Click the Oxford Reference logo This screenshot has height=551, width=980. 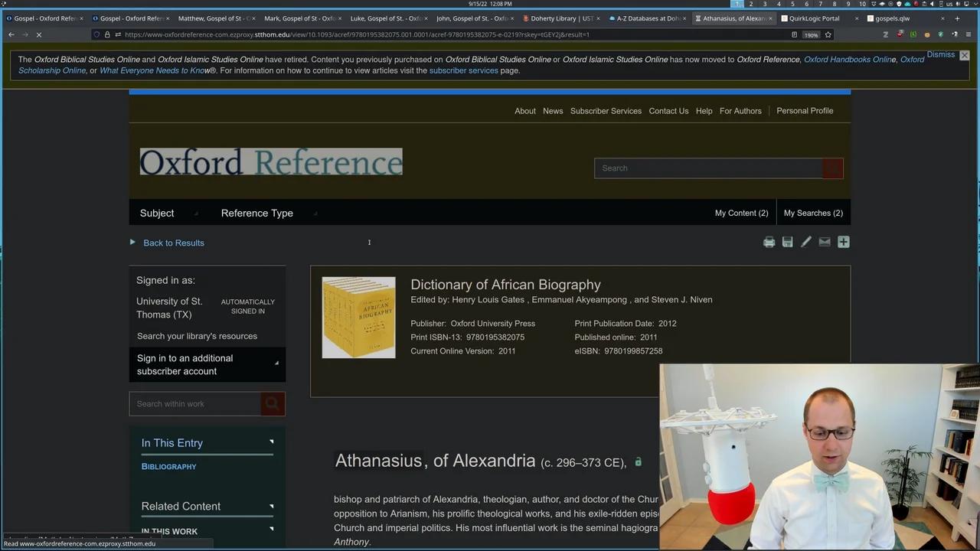click(x=270, y=161)
